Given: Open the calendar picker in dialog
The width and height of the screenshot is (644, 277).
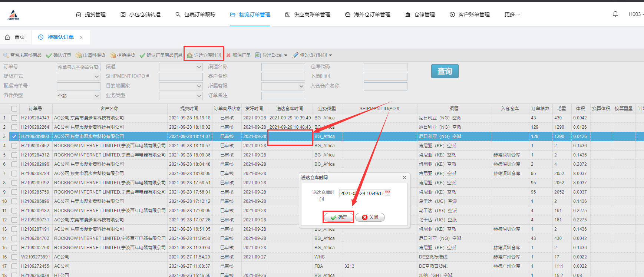Looking at the screenshot, I should point(387,193).
